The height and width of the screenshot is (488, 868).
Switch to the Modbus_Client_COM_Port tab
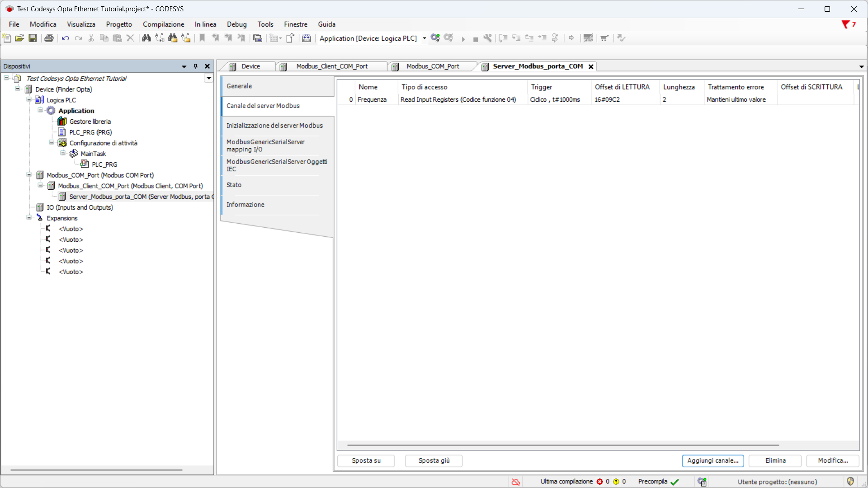[x=332, y=66]
